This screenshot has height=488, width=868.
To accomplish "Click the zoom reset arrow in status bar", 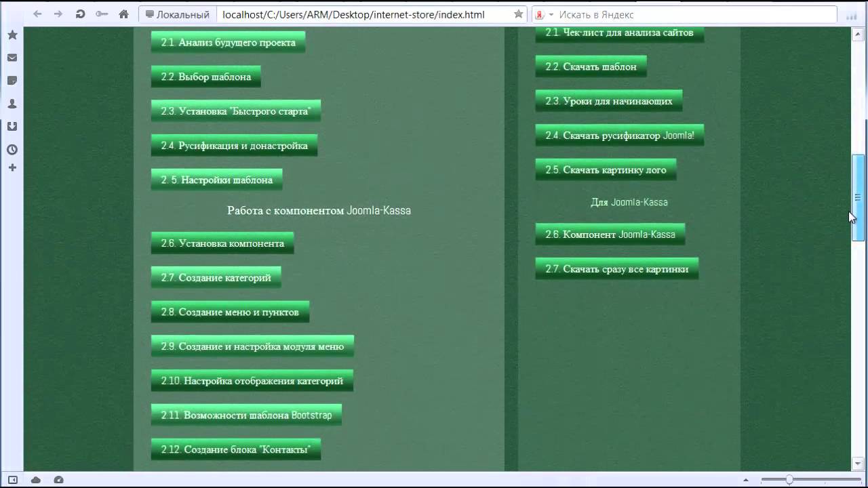I will pos(746,480).
